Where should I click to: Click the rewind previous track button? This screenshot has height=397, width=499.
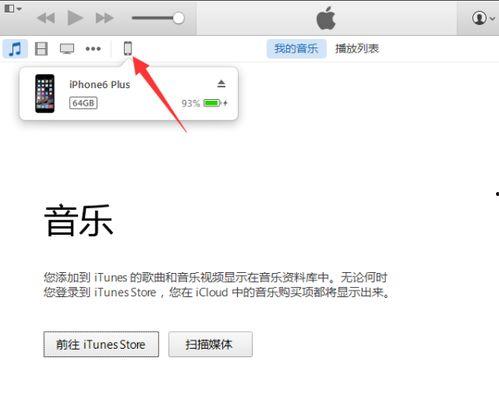pos(46,18)
